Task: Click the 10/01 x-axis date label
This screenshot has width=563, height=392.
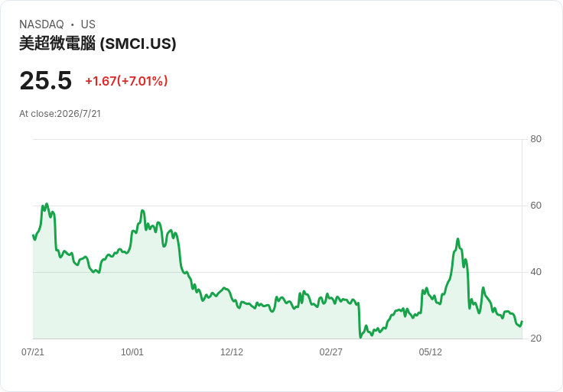Action: pyautogui.click(x=132, y=352)
